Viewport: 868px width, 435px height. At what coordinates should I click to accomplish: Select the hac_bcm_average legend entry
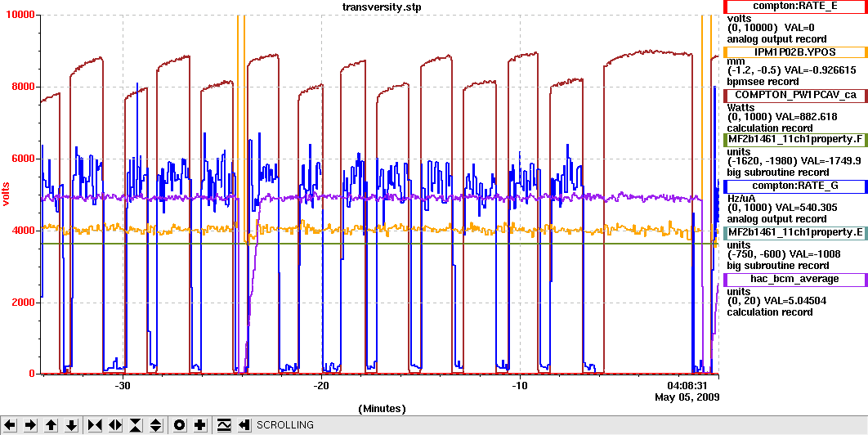coord(795,280)
